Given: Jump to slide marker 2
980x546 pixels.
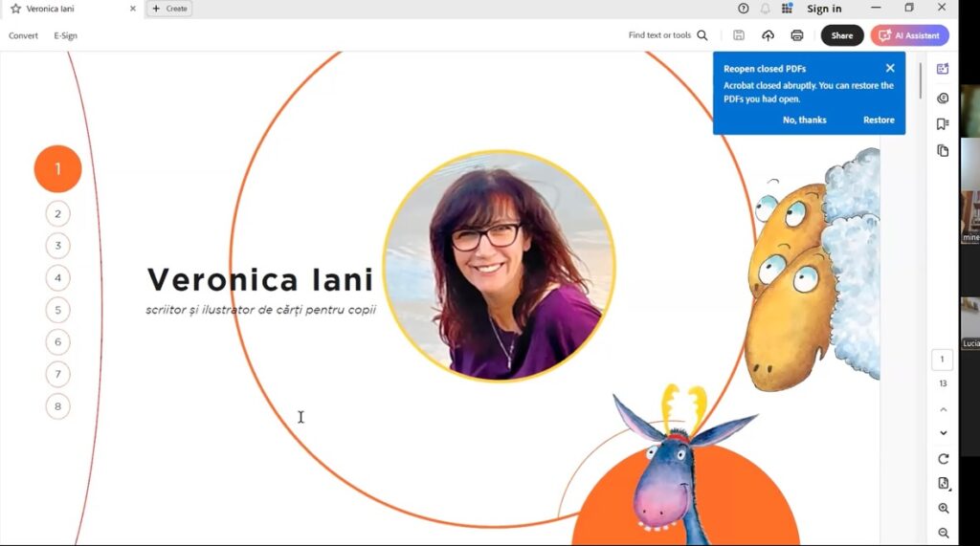Looking at the screenshot, I should [57, 213].
